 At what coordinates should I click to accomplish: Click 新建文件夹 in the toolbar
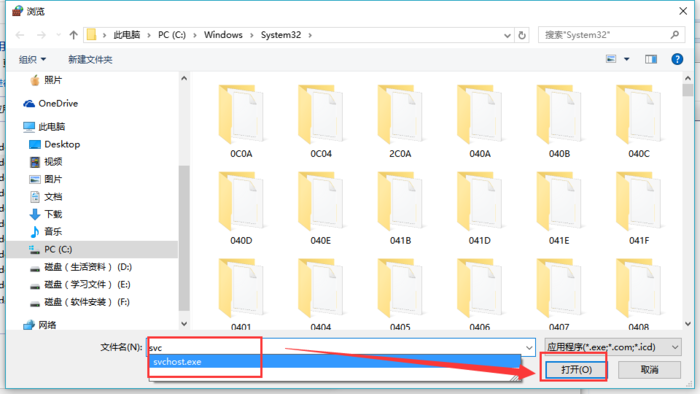90,59
